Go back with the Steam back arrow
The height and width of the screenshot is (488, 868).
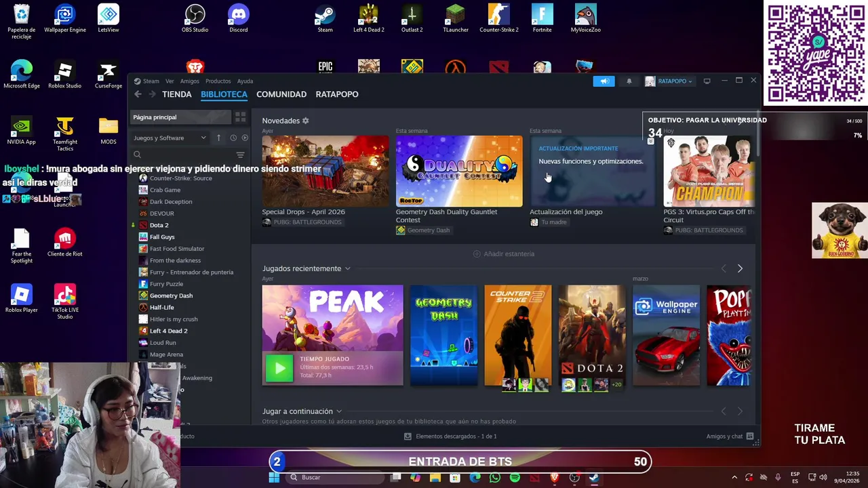coord(138,94)
